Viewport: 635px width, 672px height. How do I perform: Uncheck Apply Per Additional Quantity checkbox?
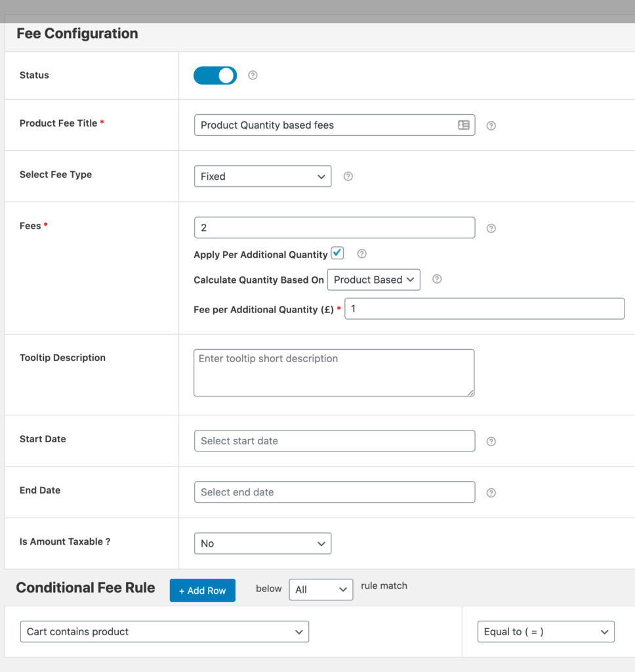point(338,253)
